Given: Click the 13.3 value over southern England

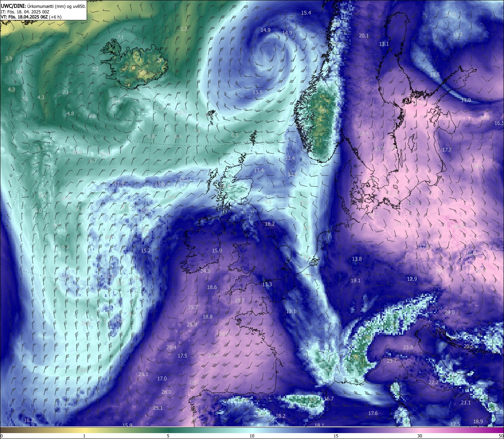Looking at the screenshot, I should 267,285.
